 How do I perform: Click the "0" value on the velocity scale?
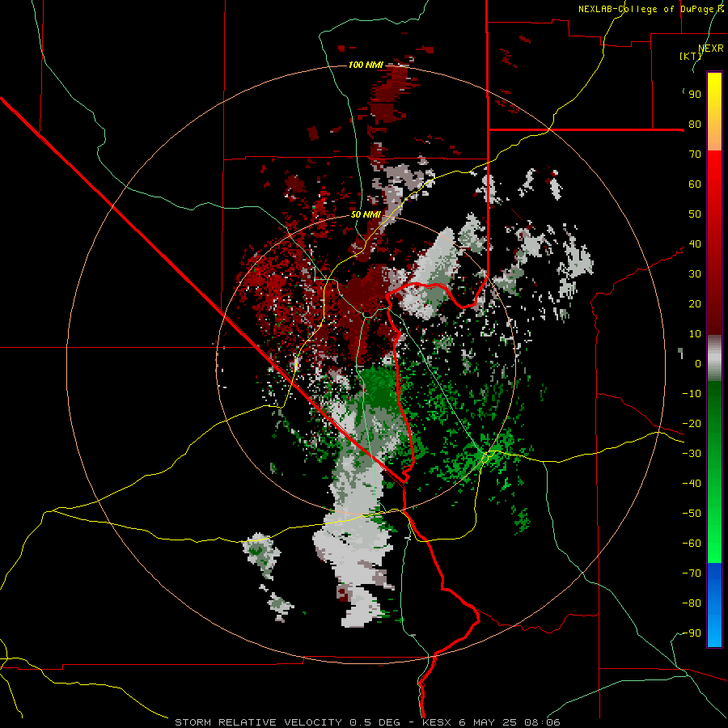pyautogui.click(x=698, y=364)
